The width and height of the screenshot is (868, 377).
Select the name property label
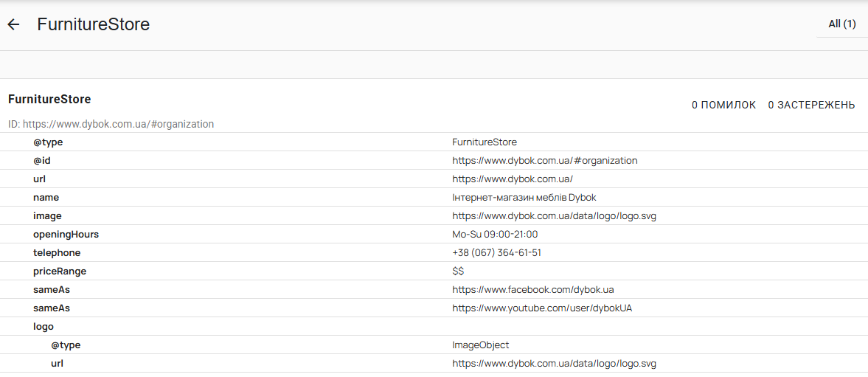46,198
